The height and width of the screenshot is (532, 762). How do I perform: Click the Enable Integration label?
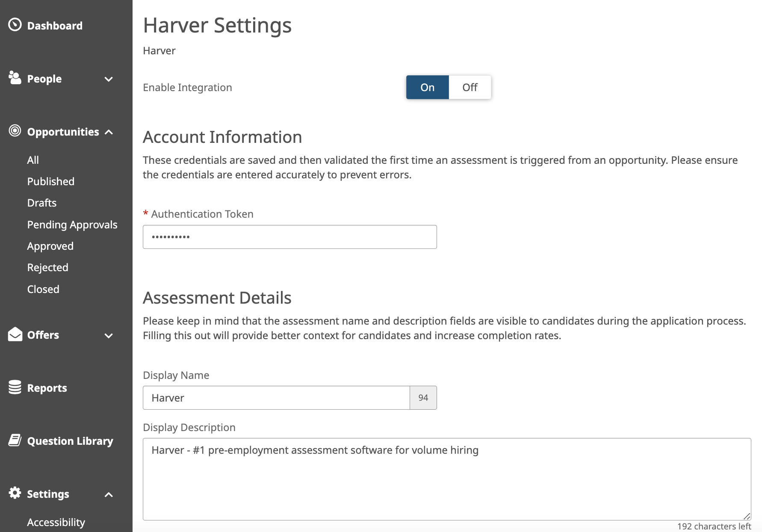pos(187,87)
